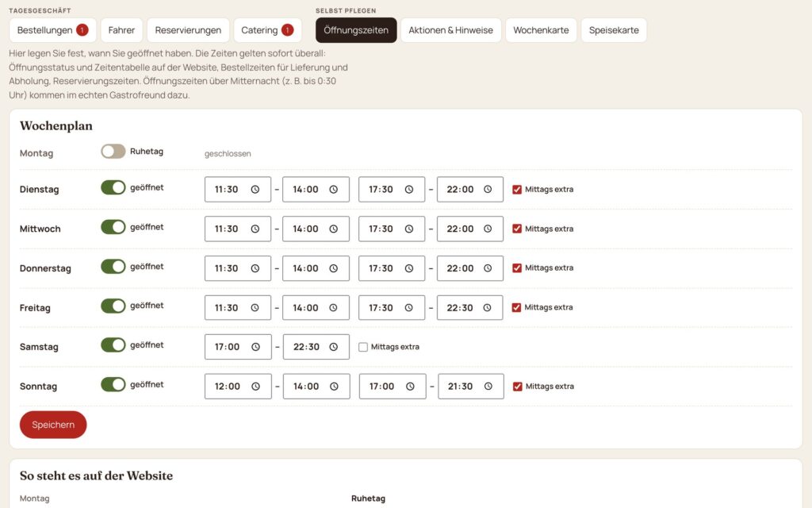Click Sonntag 12:00 opening time field
The width and height of the screenshot is (812, 508).
coord(238,387)
